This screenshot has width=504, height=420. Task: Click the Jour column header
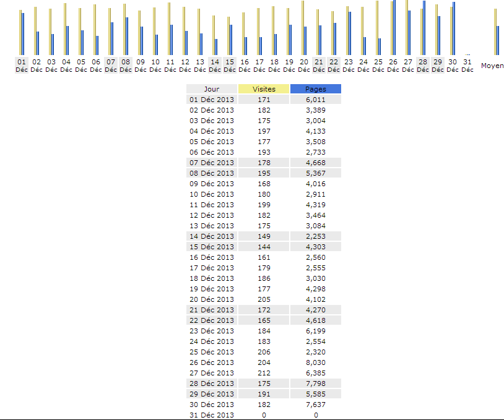[212, 89]
